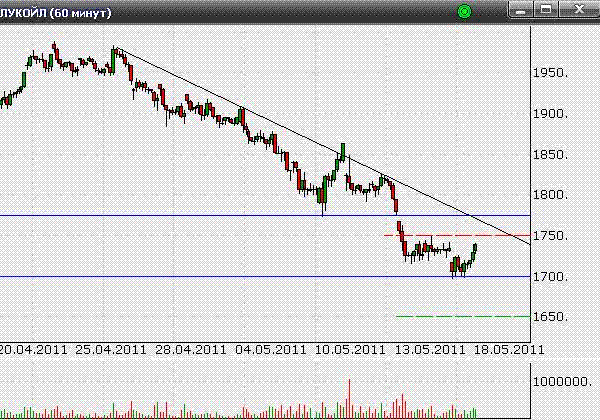
Task: Click the 25.04.2011 date label
Action: (111, 350)
